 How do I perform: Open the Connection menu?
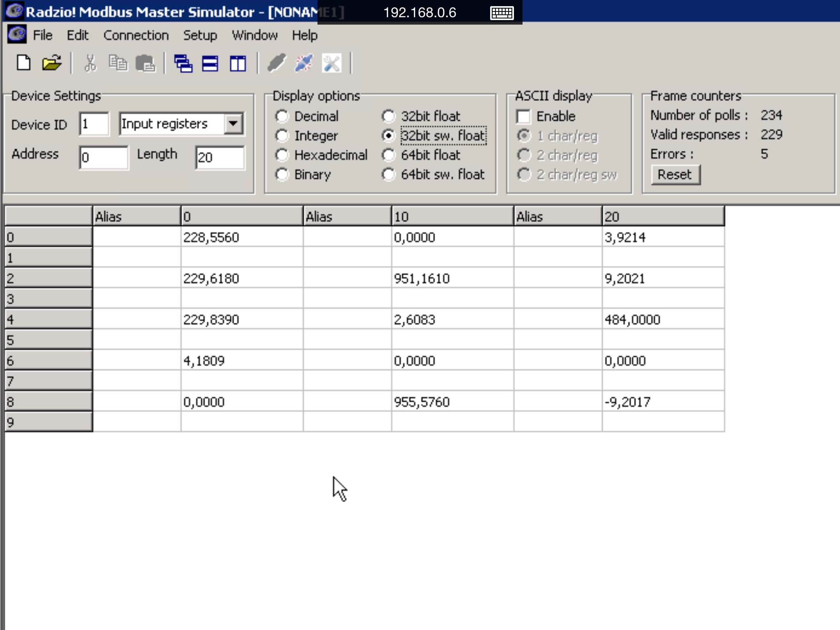pos(136,35)
